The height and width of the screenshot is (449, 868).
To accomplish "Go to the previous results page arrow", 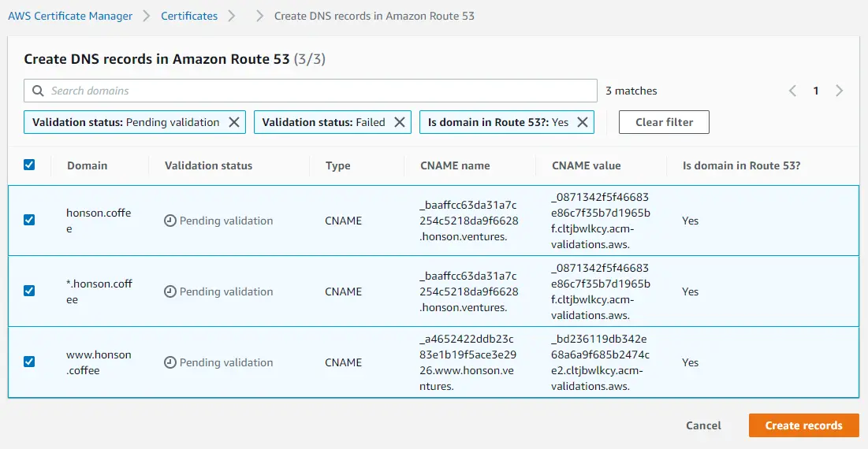I will click(793, 91).
